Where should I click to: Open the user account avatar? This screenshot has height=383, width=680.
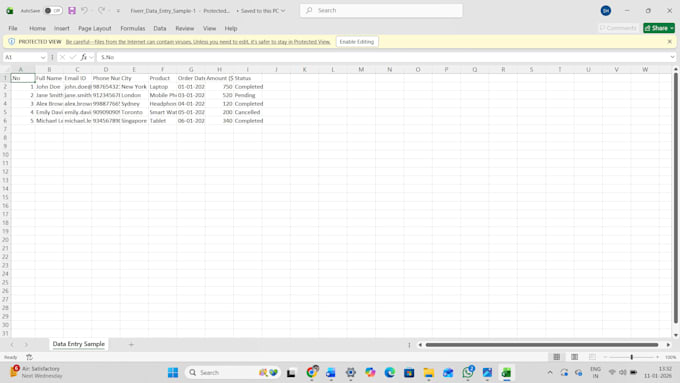pos(606,10)
